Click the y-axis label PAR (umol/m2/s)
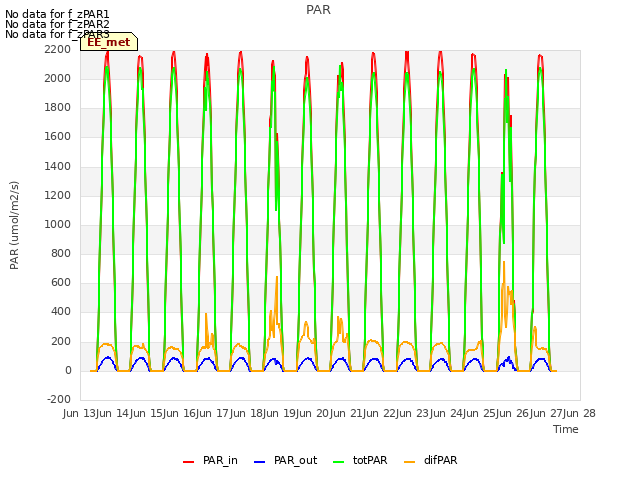640x480 pixels. point(14,225)
